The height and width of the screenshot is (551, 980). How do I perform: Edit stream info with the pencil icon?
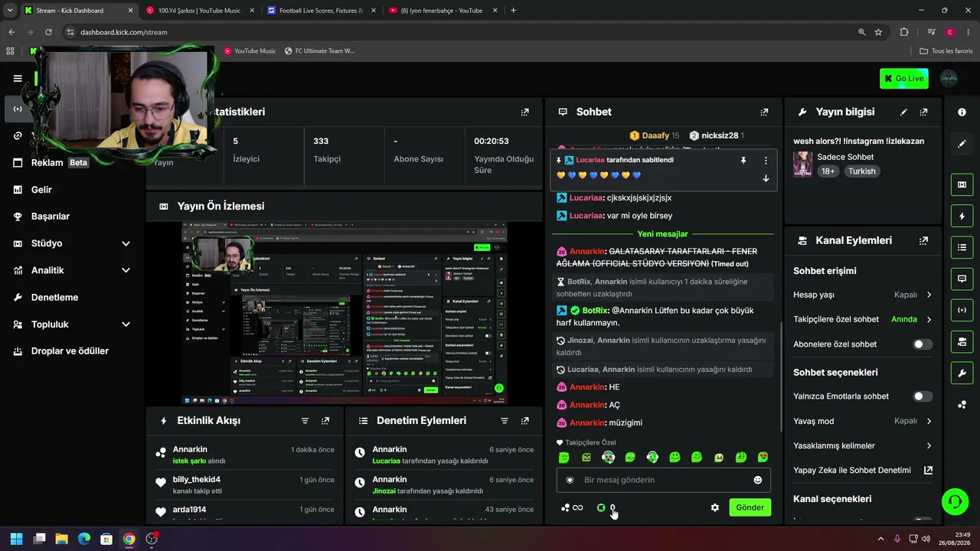point(903,112)
